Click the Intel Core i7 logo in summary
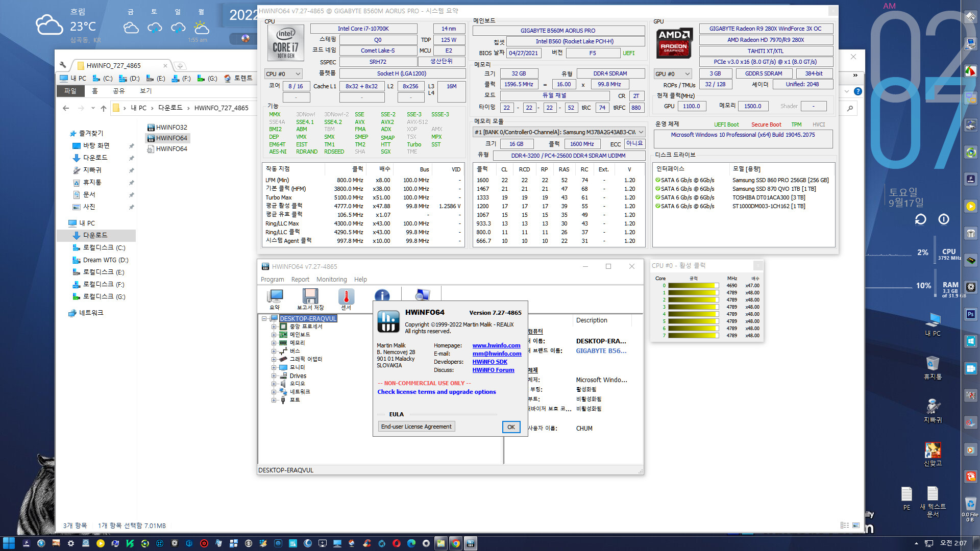 [x=286, y=43]
